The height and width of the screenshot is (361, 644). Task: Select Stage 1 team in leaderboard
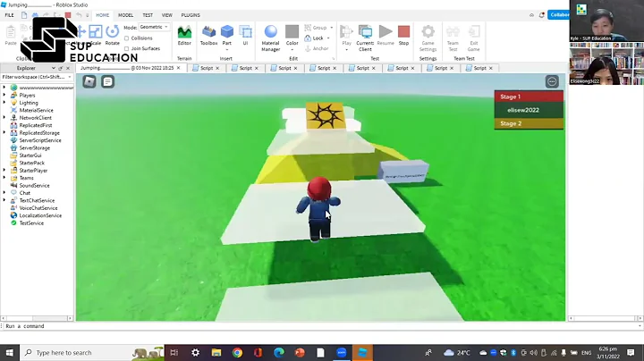pyautogui.click(x=529, y=97)
